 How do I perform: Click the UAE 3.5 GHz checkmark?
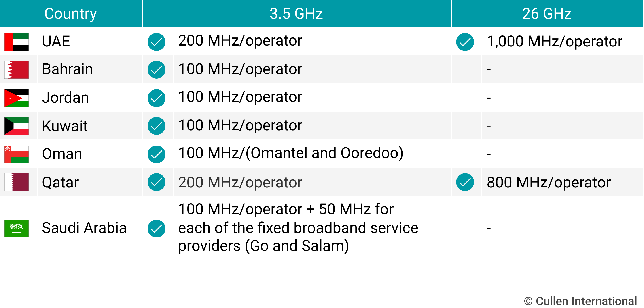156,42
